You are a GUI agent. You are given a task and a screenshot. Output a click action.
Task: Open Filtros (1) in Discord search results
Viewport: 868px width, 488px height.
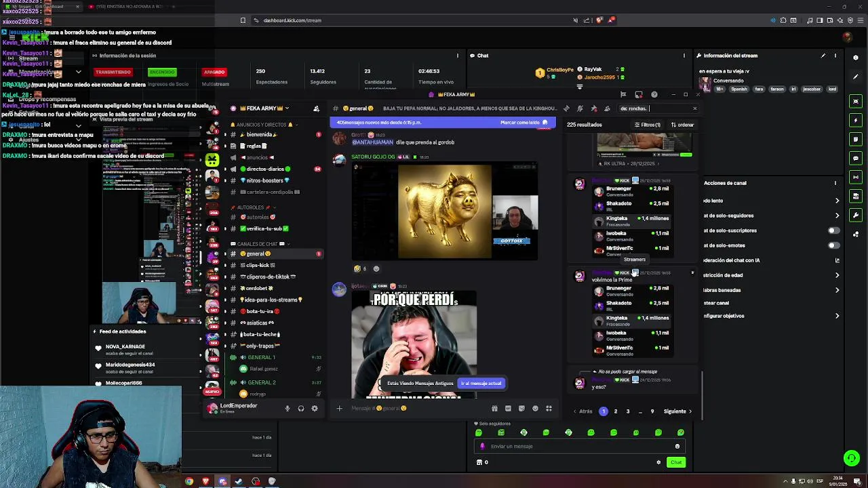point(648,125)
